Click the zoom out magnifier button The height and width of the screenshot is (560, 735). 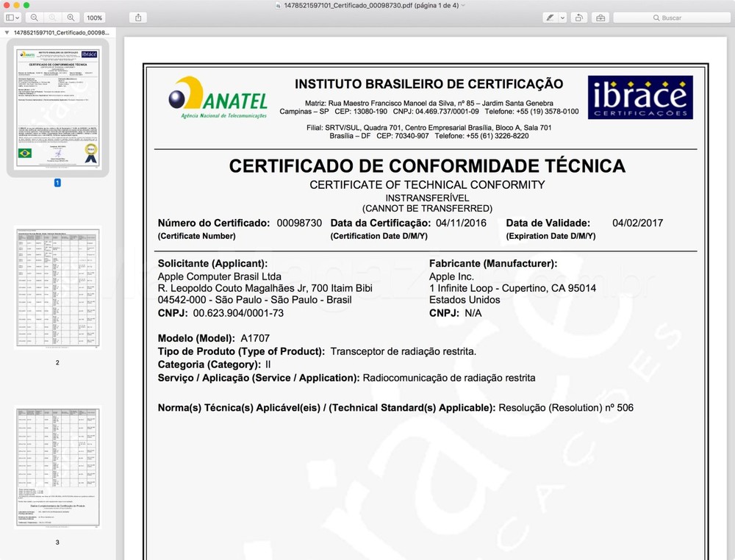[34, 17]
